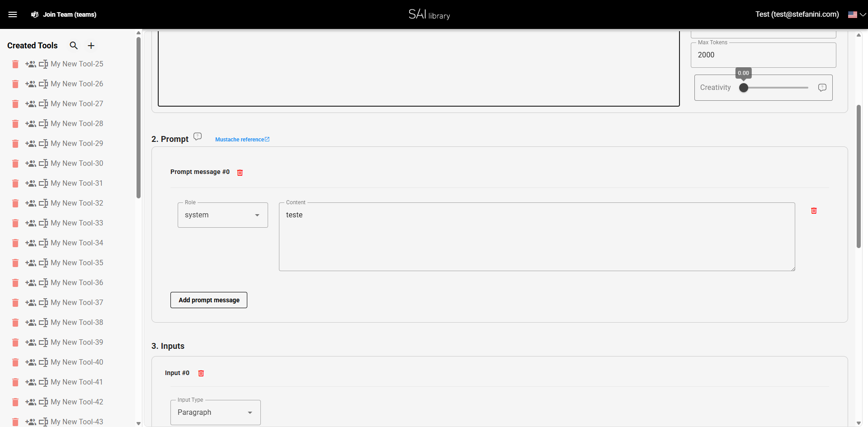Click rename icon beside My New Tool-31
This screenshot has width=868, height=427.
coord(43,183)
